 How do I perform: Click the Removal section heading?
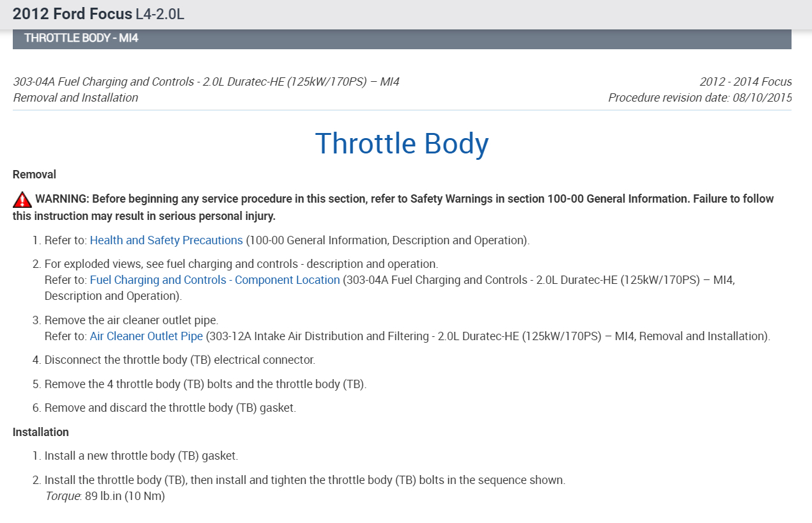point(35,175)
